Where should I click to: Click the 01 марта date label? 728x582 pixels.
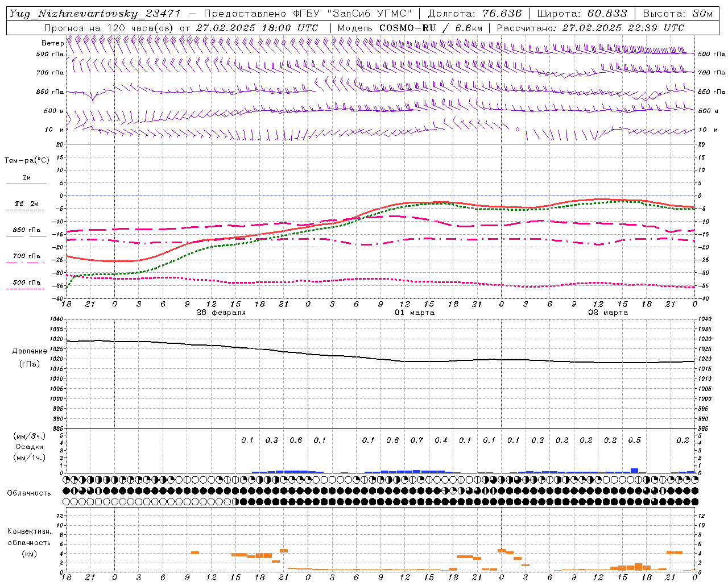pos(415,313)
